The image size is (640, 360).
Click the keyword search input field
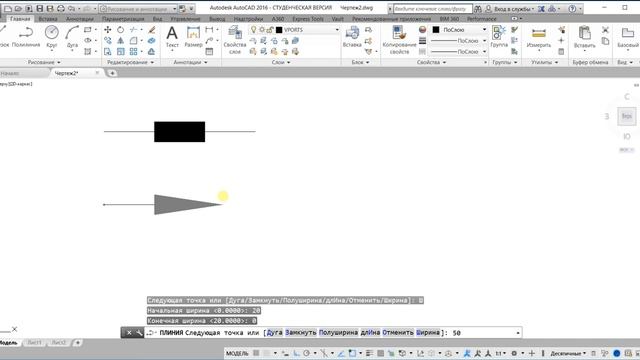point(433,9)
